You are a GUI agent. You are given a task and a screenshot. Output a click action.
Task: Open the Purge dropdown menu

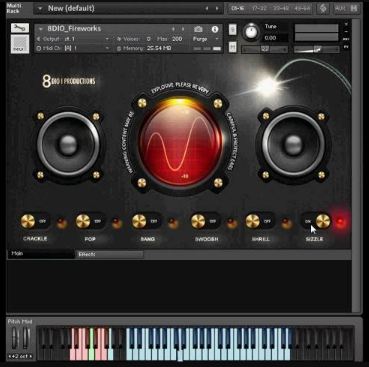pos(206,39)
